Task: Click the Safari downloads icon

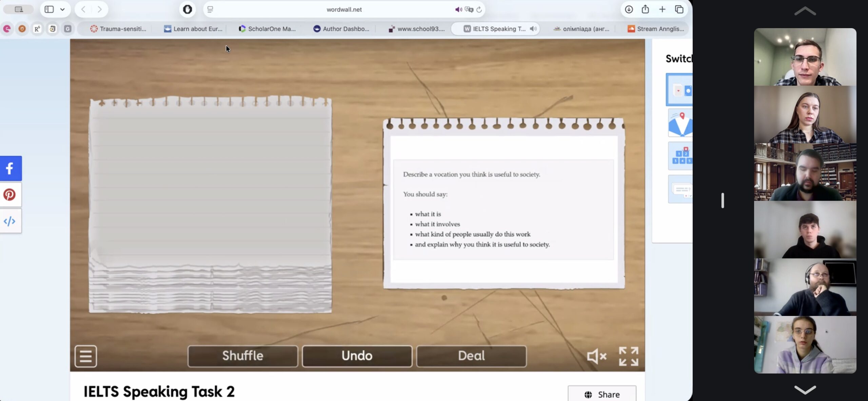Action: (629, 9)
